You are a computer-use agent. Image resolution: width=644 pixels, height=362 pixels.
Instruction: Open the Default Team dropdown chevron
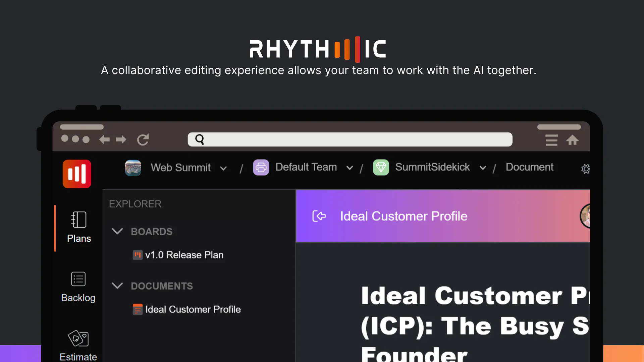pyautogui.click(x=350, y=168)
